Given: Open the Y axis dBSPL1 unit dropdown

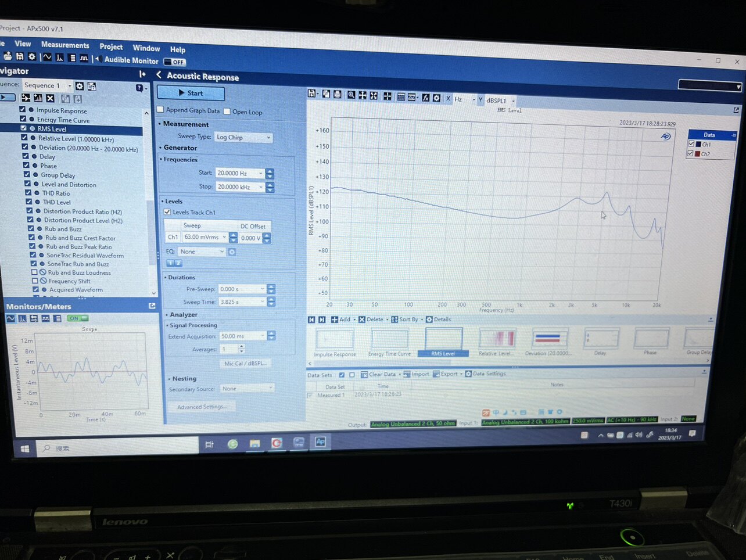Looking at the screenshot, I should [x=500, y=100].
